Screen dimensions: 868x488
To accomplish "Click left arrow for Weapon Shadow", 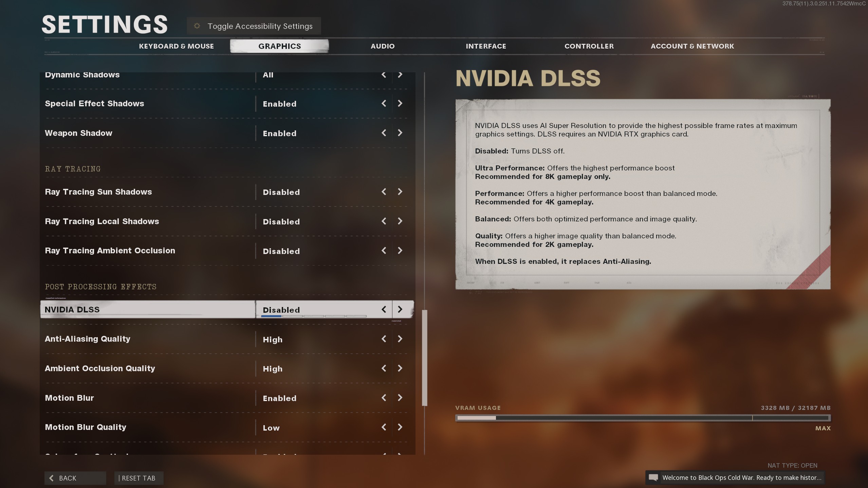I will pyautogui.click(x=384, y=133).
